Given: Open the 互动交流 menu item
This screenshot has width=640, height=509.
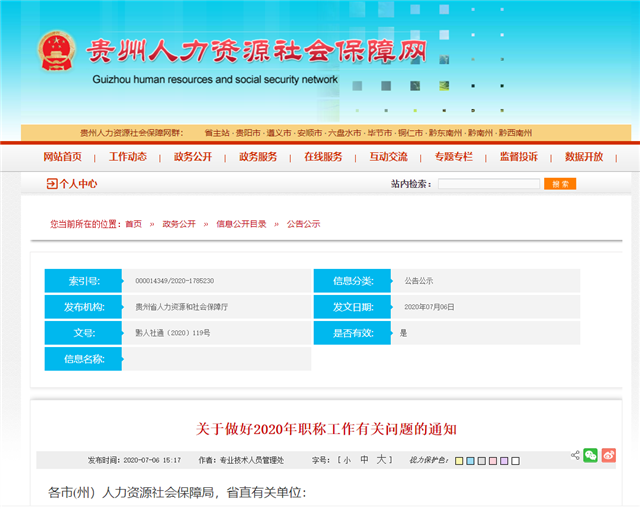Looking at the screenshot, I should click(389, 157).
